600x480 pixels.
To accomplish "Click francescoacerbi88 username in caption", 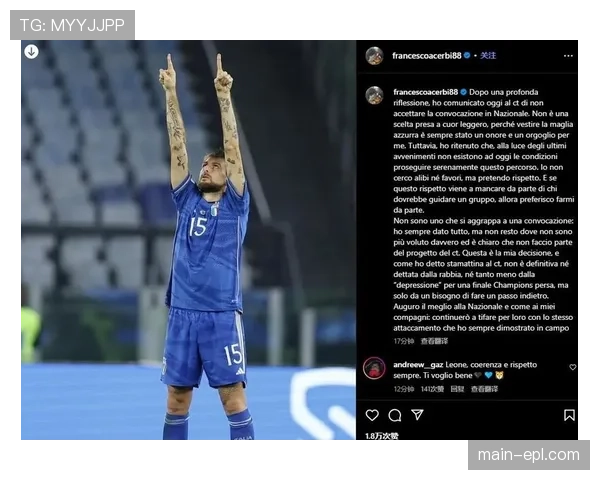I will tap(426, 92).
